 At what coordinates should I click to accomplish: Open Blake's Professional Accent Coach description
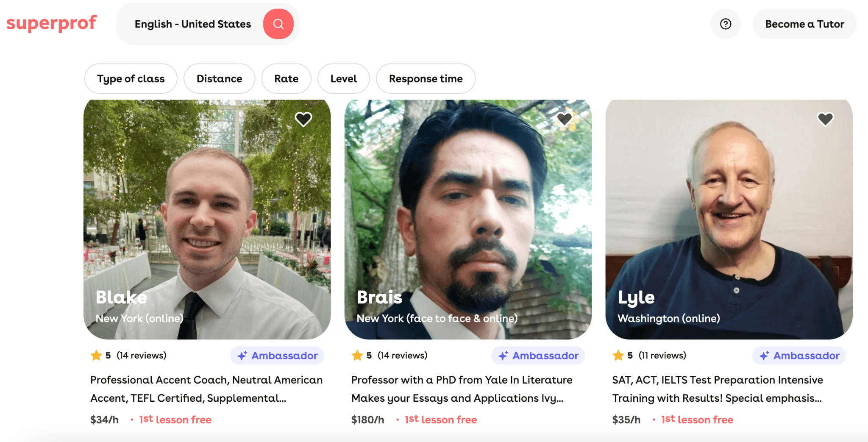tap(206, 389)
